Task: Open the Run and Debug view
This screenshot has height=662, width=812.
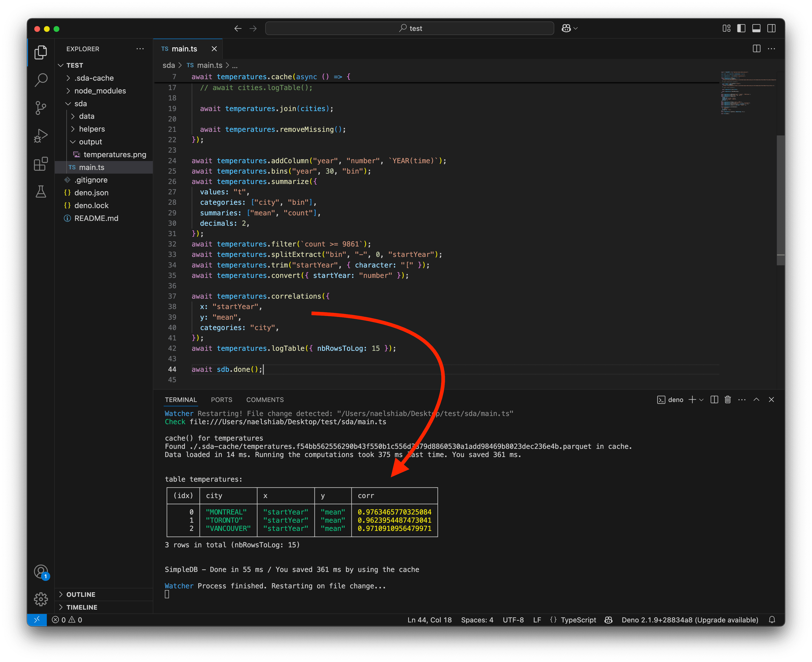Action: click(41, 136)
